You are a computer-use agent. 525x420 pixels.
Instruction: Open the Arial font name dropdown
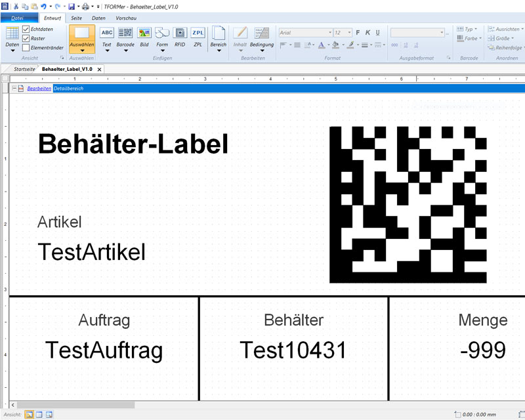tap(329, 32)
